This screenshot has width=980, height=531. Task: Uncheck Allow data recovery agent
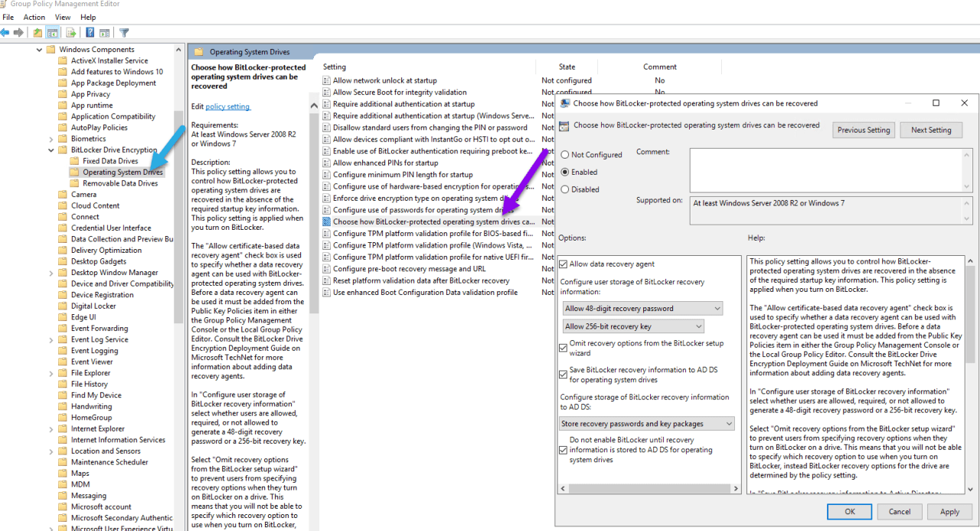pyautogui.click(x=563, y=263)
